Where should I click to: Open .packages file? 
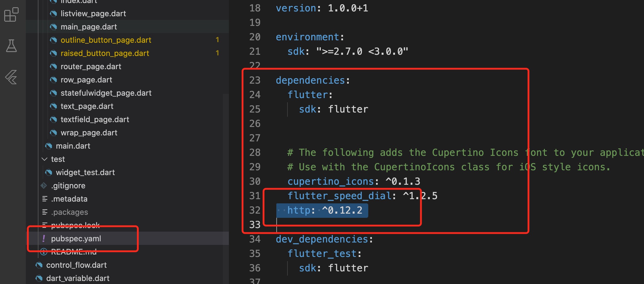click(69, 212)
